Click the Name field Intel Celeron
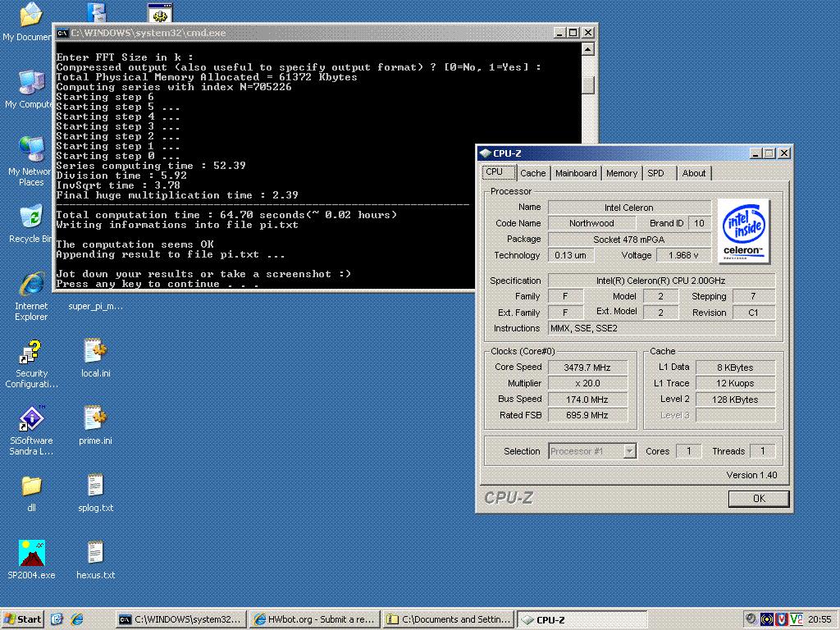 pos(629,208)
